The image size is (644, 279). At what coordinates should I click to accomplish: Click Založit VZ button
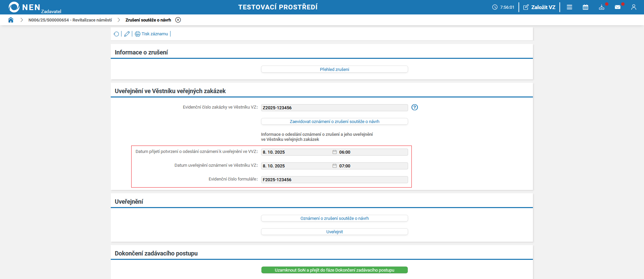539,7
